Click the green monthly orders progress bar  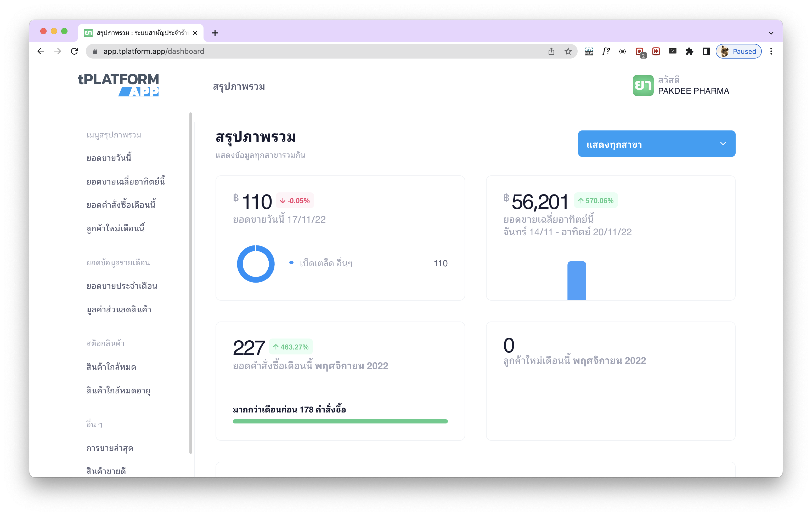tap(340, 421)
